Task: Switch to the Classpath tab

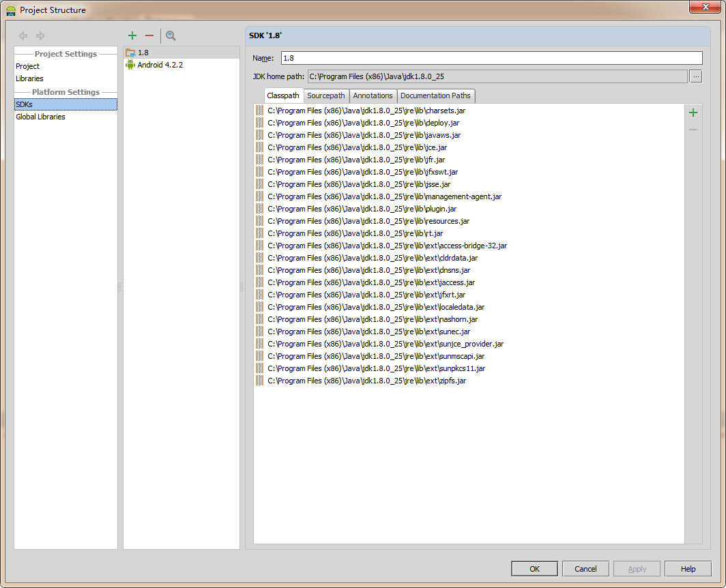Action: (283, 95)
